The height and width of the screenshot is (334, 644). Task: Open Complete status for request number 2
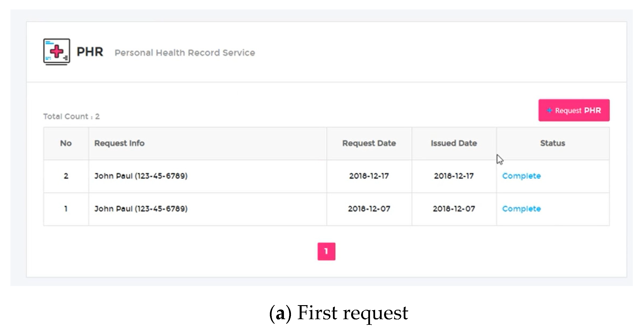(522, 176)
